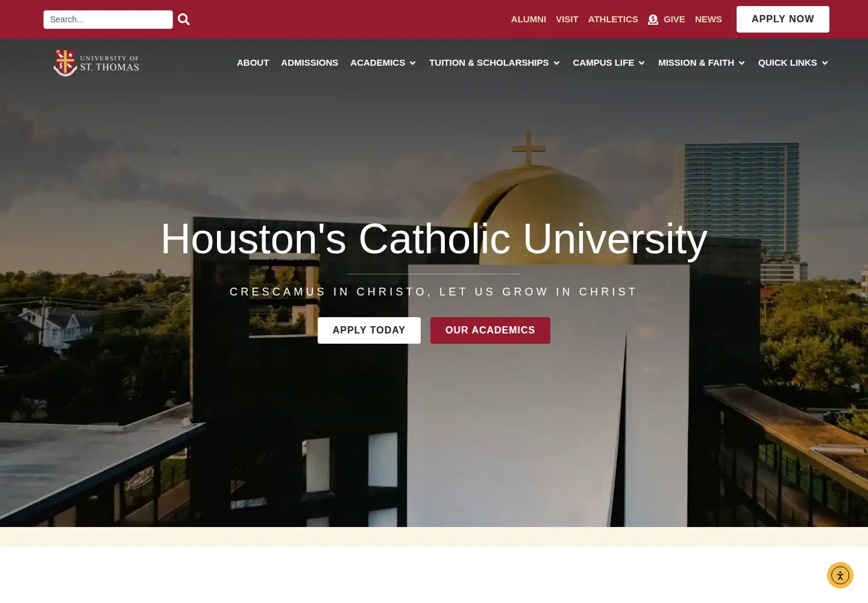
Task: Click the Apply Today button
Action: [x=369, y=330]
